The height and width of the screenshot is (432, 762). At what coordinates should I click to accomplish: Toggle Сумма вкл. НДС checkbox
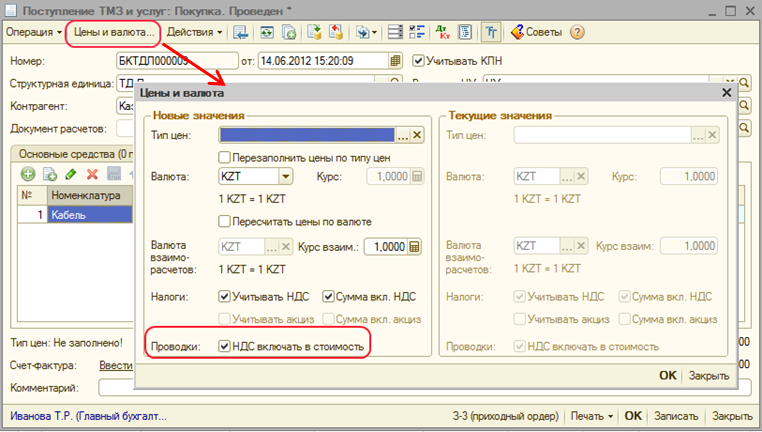click(x=329, y=297)
